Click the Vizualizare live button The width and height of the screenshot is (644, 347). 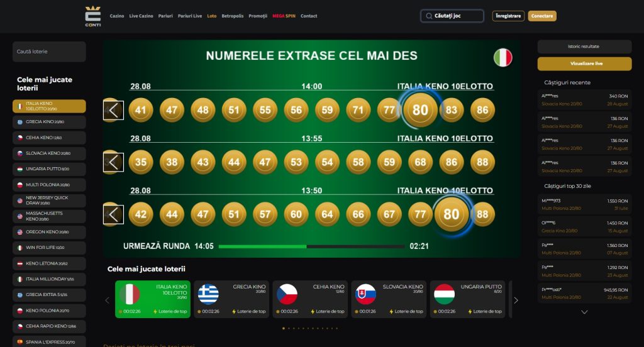click(x=584, y=63)
